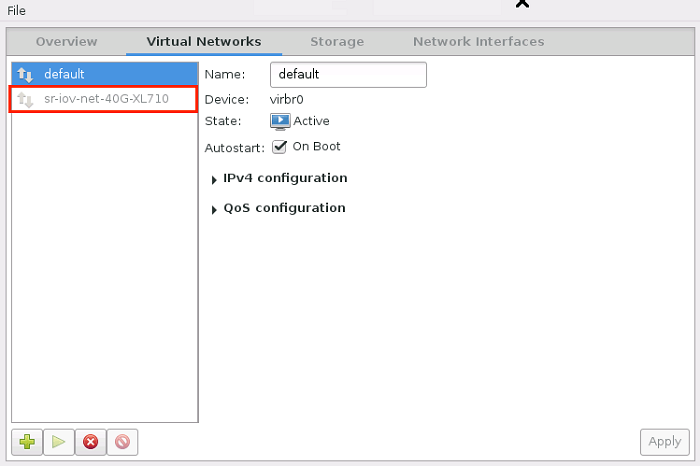Select the default network in list

coord(104,74)
